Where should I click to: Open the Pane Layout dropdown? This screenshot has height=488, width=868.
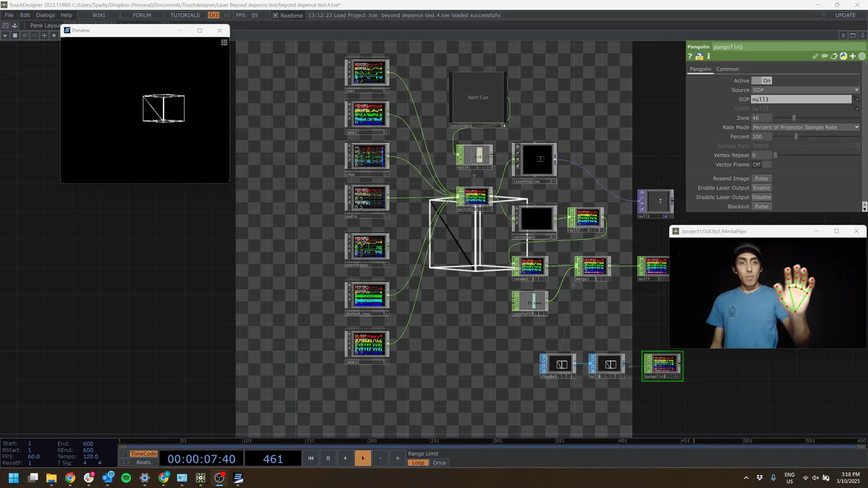pos(45,25)
